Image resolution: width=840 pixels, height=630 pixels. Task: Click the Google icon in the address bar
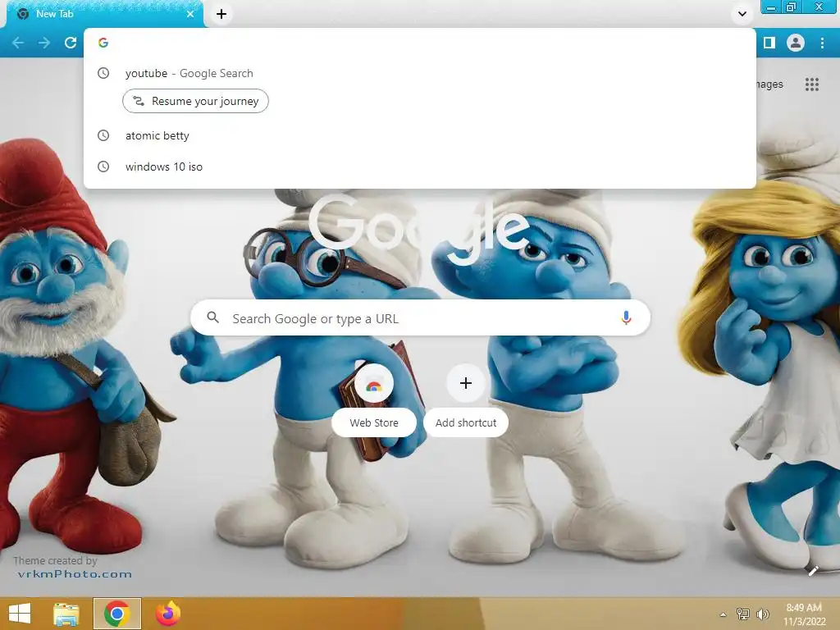point(103,43)
